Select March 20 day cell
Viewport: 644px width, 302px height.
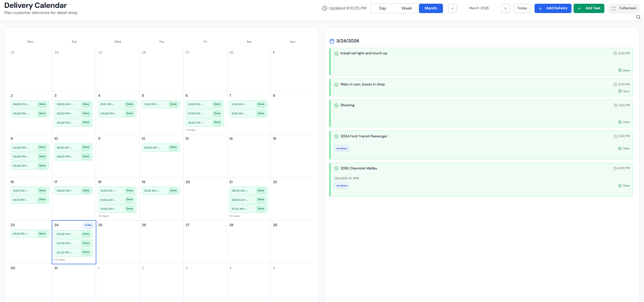[x=205, y=199]
